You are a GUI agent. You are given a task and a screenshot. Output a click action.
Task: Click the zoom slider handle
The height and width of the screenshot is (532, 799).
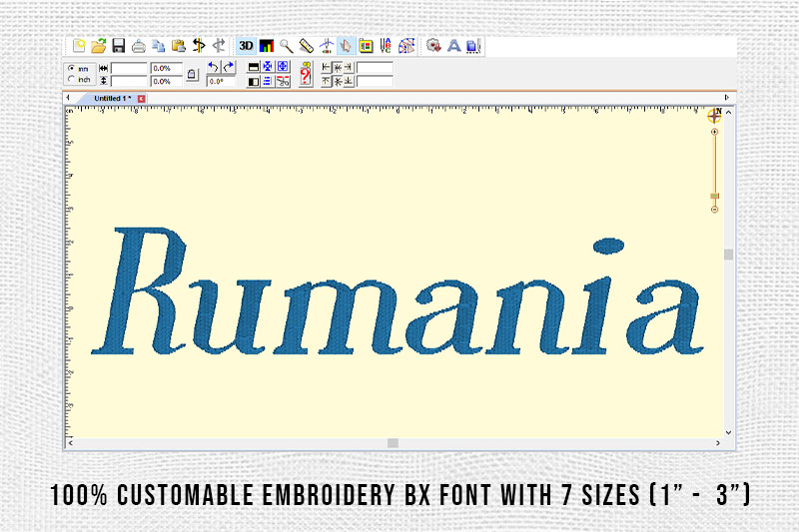click(x=714, y=196)
